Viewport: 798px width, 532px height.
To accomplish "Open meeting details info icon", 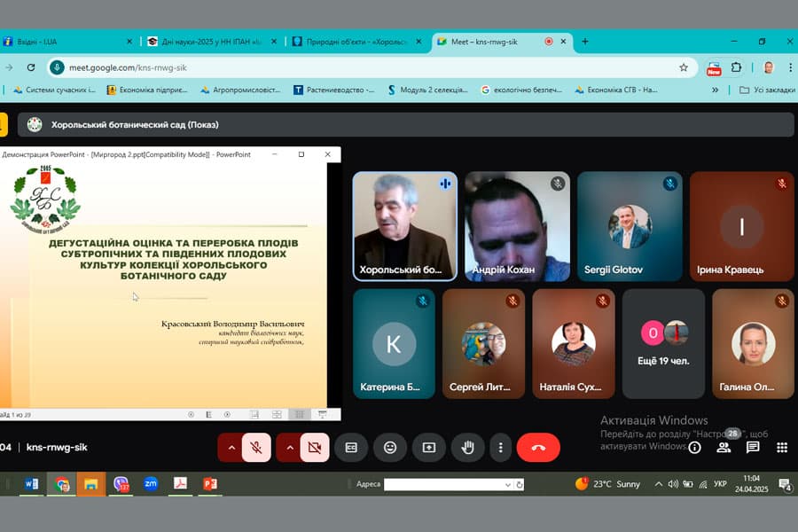I will click(x=694, y=448).
